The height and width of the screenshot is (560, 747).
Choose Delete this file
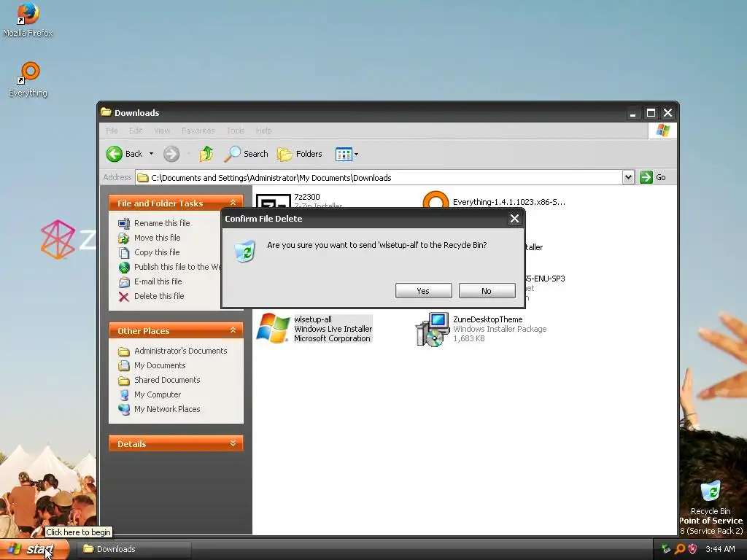(x=159, y=296)
